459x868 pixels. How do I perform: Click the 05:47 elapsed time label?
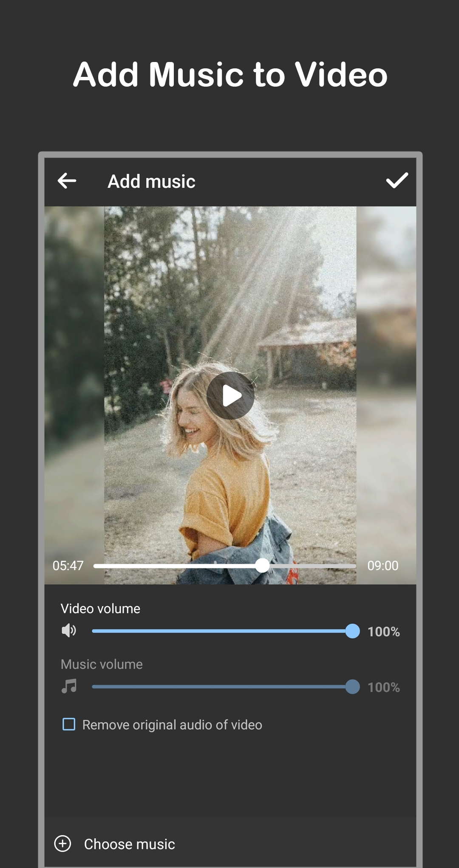pos(68,566)
